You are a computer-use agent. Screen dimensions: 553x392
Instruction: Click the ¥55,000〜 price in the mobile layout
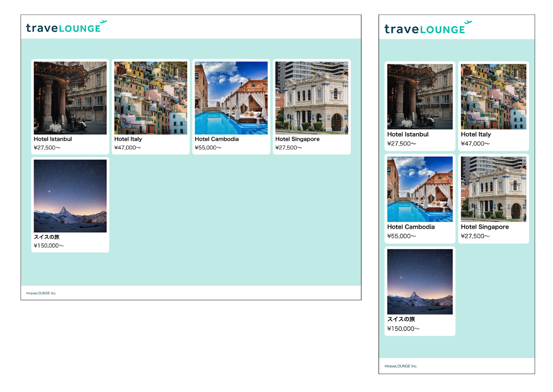401,236
